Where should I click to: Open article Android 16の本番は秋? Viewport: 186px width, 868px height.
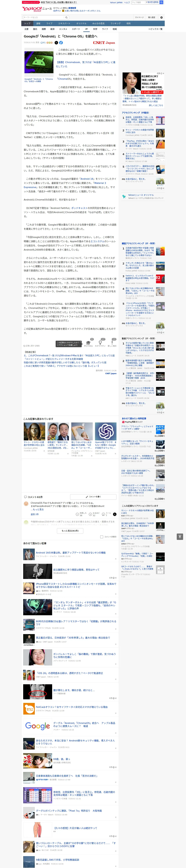[x=71, y=553]
